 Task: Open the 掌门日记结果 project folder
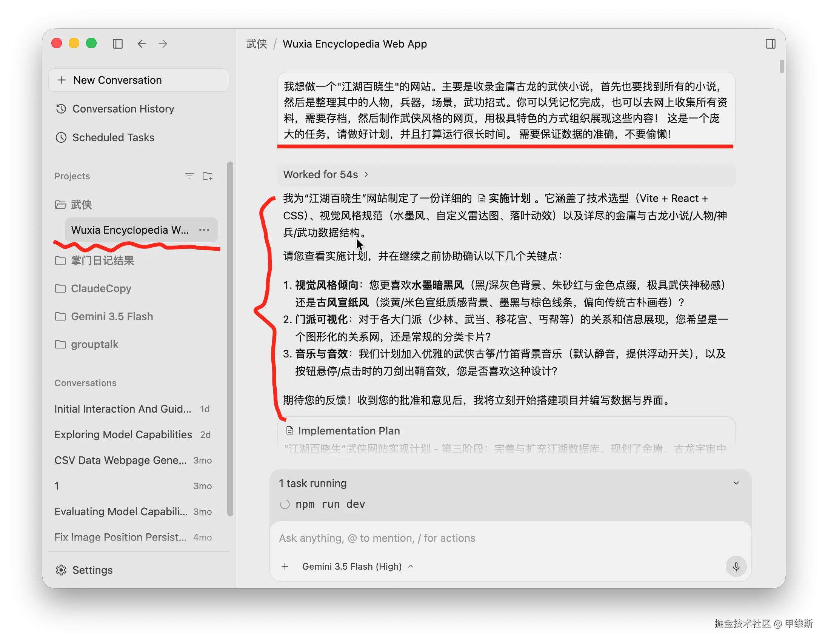click(x=103, y=260)
